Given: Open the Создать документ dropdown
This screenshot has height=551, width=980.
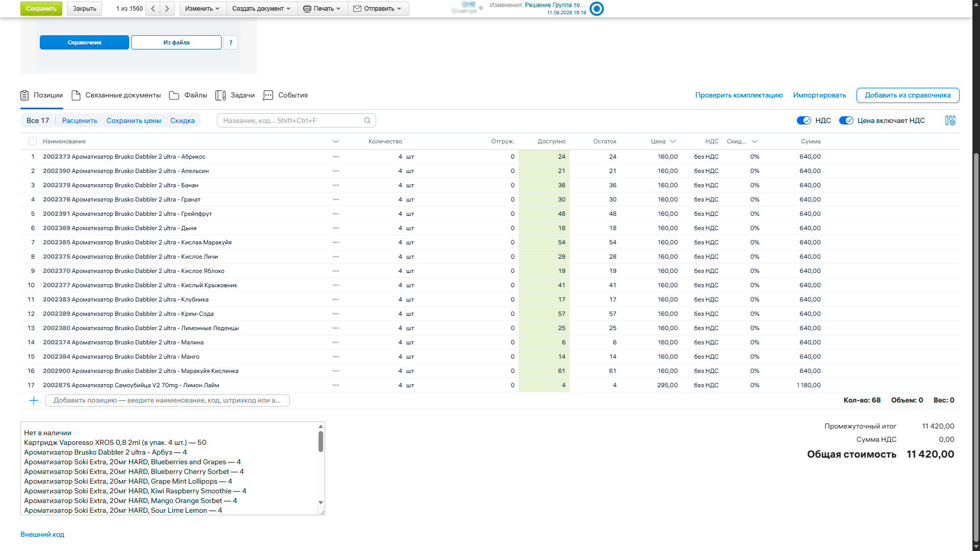Looking at the screenshot, I should [x=261, y=9].
